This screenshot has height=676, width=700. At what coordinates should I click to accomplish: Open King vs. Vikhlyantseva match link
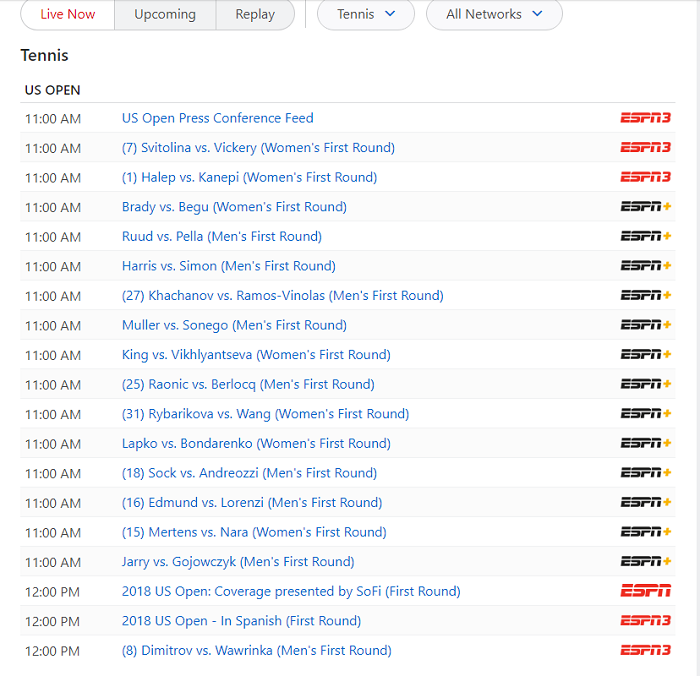(256, 355)
